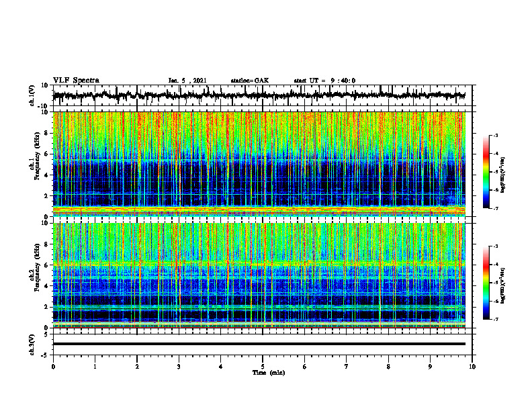Select the "start UT = 9:40:0" text

(324, 81)
